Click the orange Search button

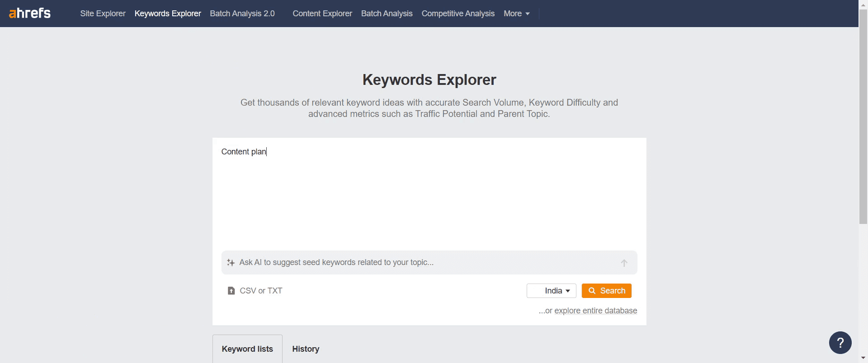point(606,291)
